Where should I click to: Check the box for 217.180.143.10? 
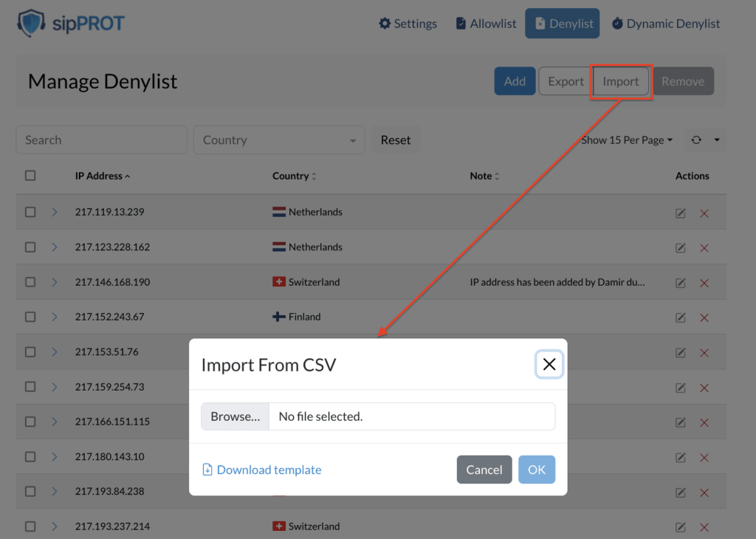tap(30, 456)
